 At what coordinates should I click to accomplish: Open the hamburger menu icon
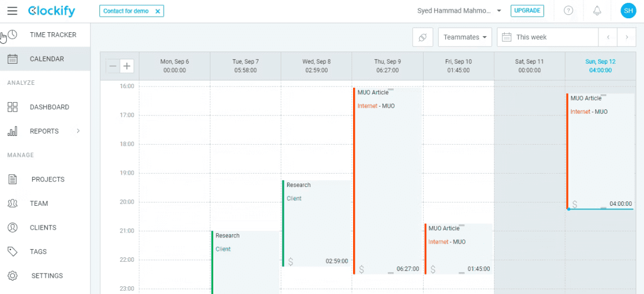(12, 11)
